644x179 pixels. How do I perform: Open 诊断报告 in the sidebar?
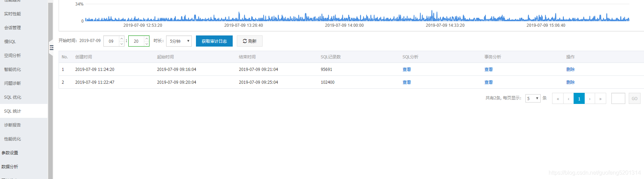[x=12, y=125]
